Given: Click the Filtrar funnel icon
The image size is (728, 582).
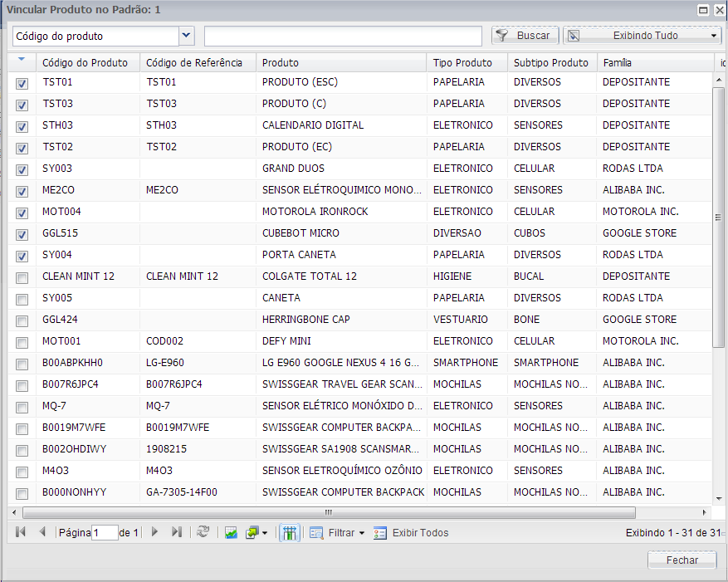Looking at the screenshot, I should coord(316,532).
